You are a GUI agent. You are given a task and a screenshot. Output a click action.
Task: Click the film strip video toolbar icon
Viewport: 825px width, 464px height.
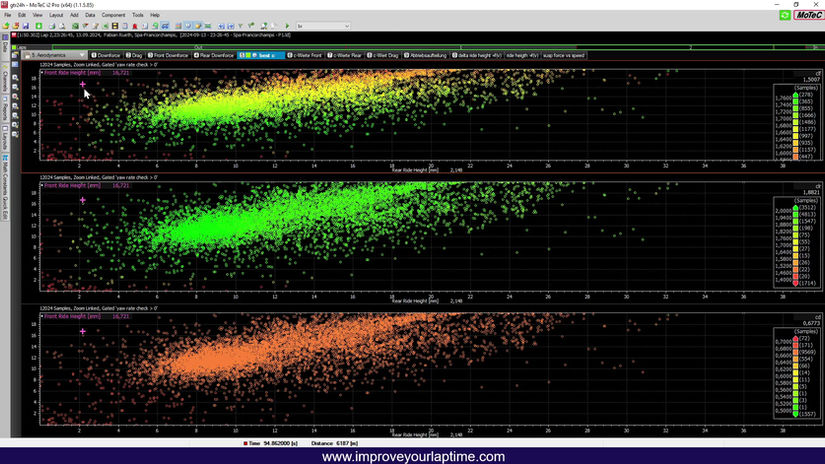point(115,25)
